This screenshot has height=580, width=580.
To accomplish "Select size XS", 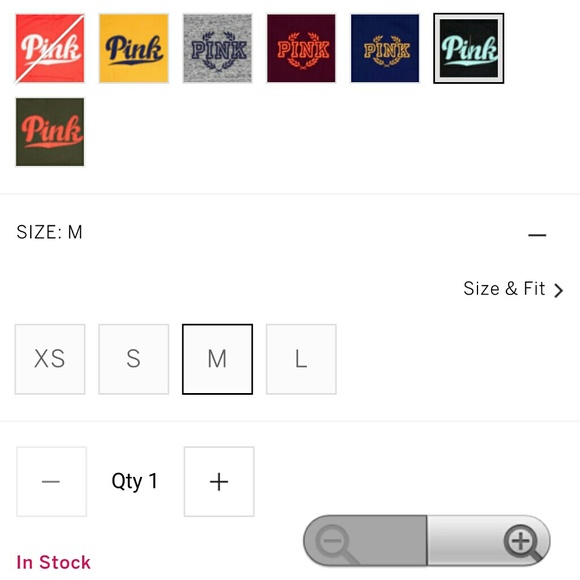I will tap(50, 359).
